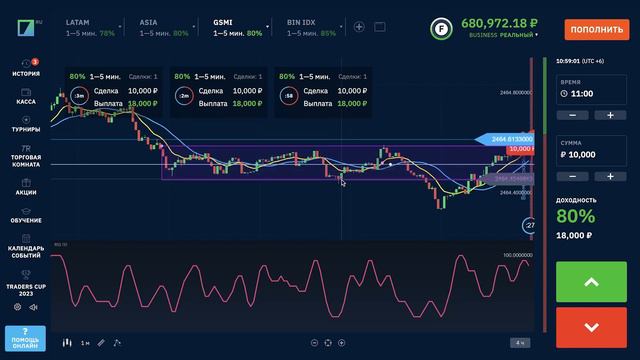This screenshot has height=360, width=640.
Task: Place a down trade with red button
Action: coord(591,327)
